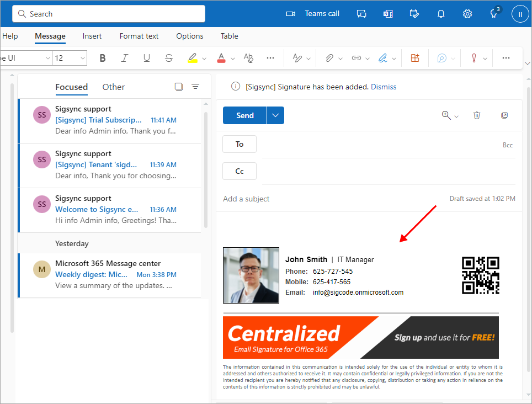Open the font size dropdown
This screenshot has height=404, width=532.
pos(83,58)
